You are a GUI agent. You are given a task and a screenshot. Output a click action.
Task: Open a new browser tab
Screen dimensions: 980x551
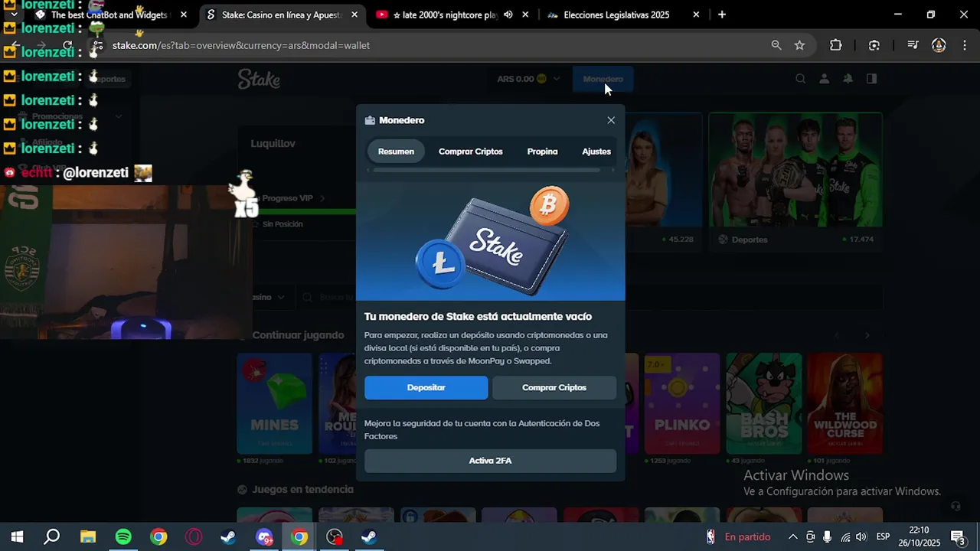point(722,15)
